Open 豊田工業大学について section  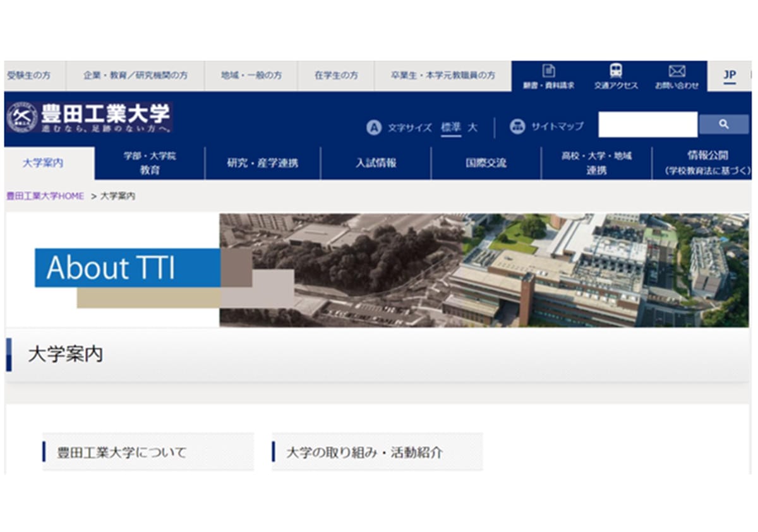(148, 452)
